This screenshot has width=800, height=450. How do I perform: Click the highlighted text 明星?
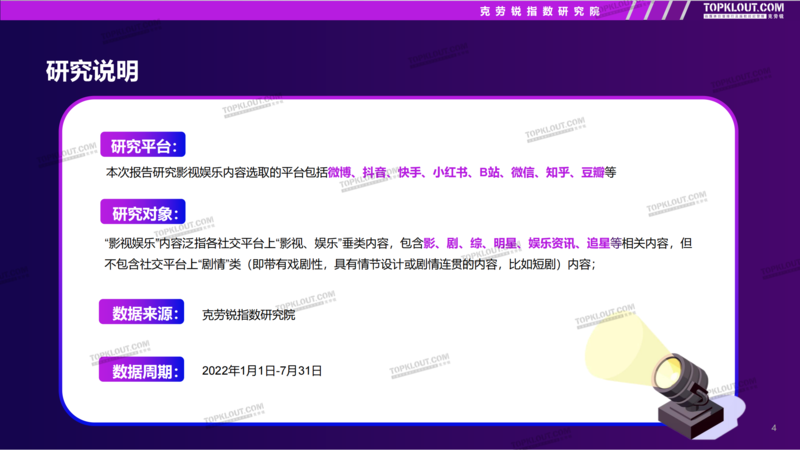coord(505,243)
